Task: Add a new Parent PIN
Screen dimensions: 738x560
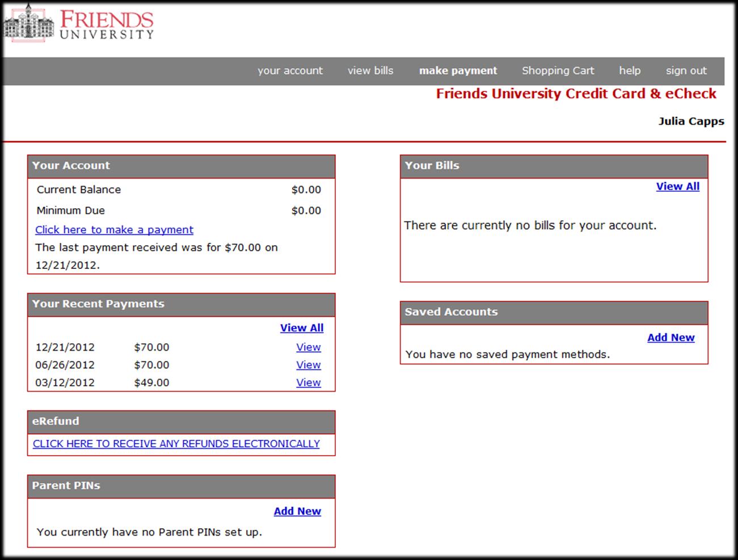Action: coord(297,511)
